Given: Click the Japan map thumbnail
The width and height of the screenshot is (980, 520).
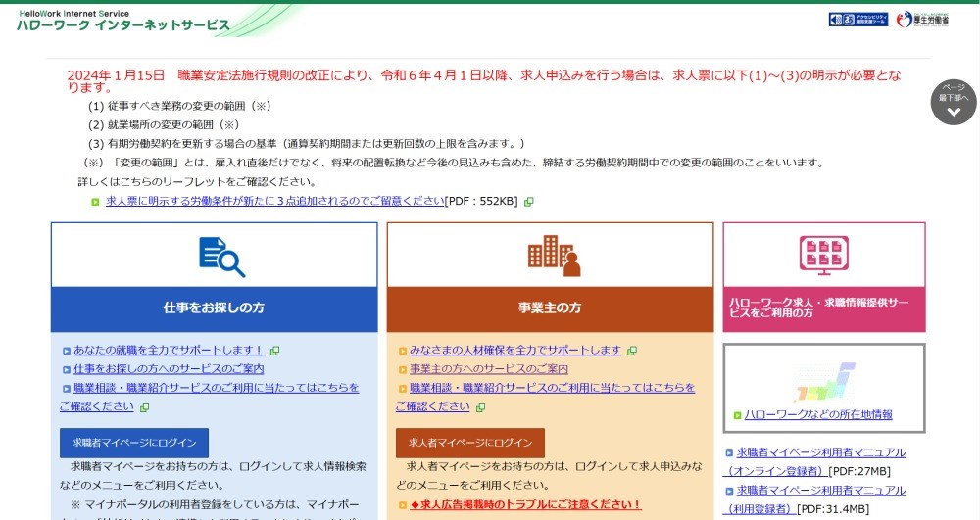Looking at the screenshot, I should click(824, 382).
